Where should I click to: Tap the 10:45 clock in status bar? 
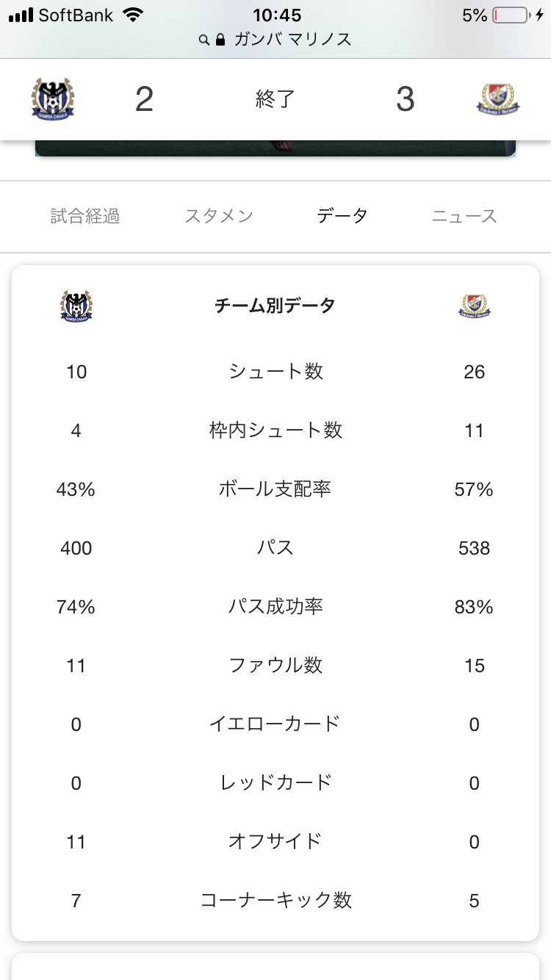point(276,15)
